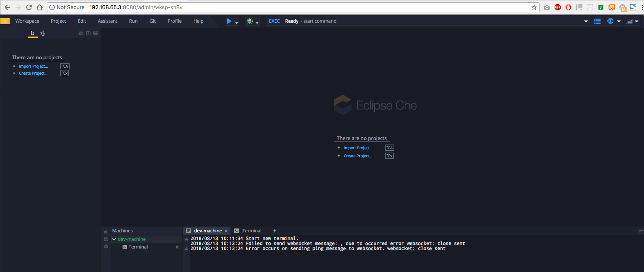Image resolution: width=644 pixels, height=272 pixels.
Task: Switch to the Terminal tab
Action: (x=248, y=231)
